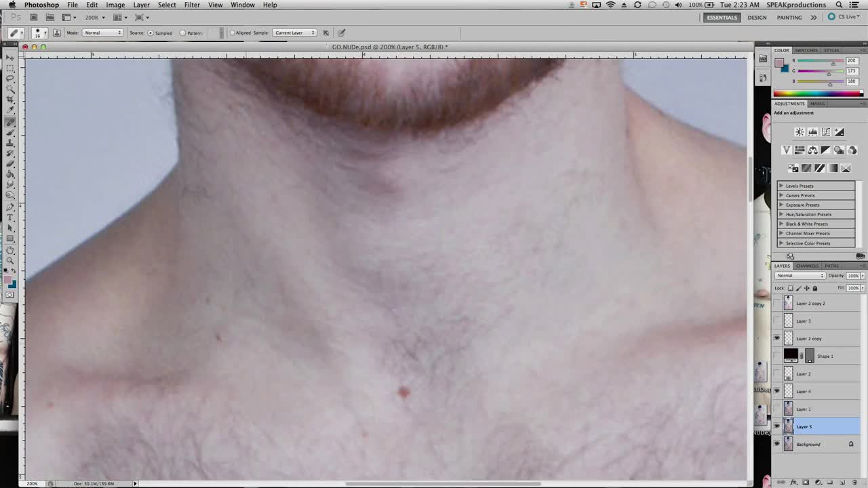
Task: Hide the Background layer eye
Action: pyautogui.click(x=777, y=444)
